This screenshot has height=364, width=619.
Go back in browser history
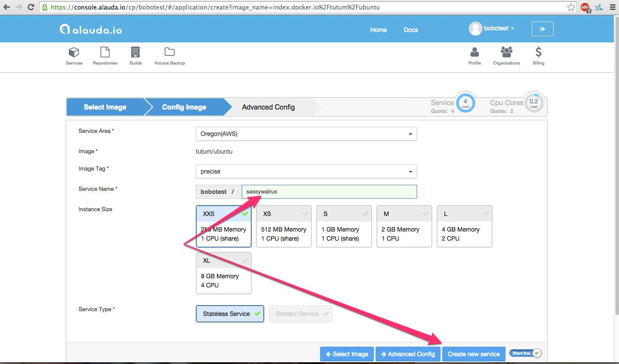point(6,7)
